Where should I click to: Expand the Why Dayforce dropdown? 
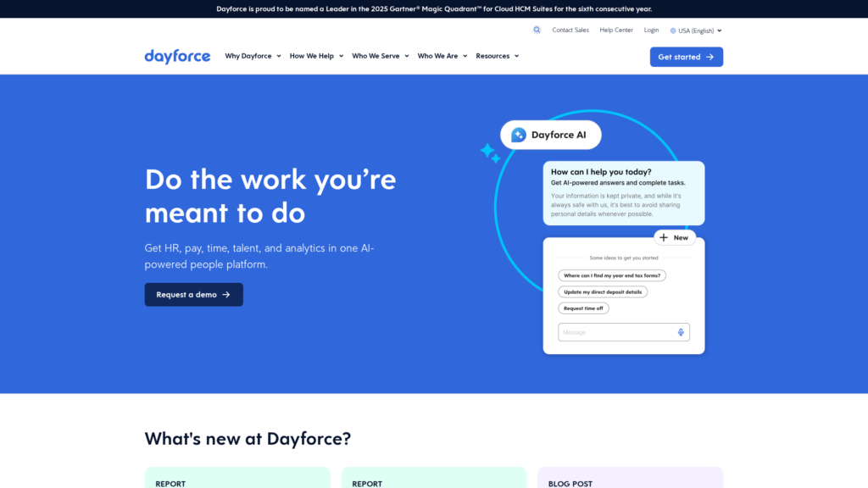click(x=252, y=56)
